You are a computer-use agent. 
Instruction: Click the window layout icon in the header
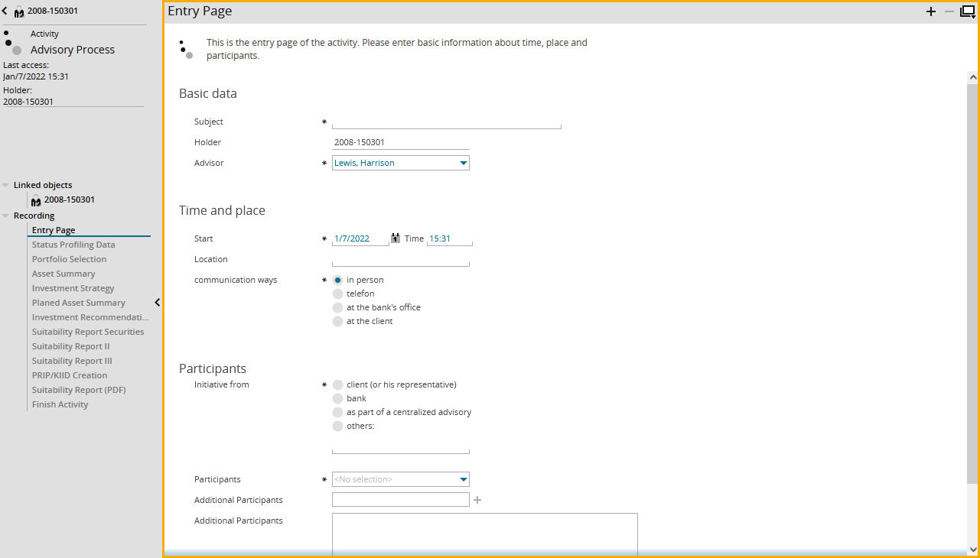968,11
